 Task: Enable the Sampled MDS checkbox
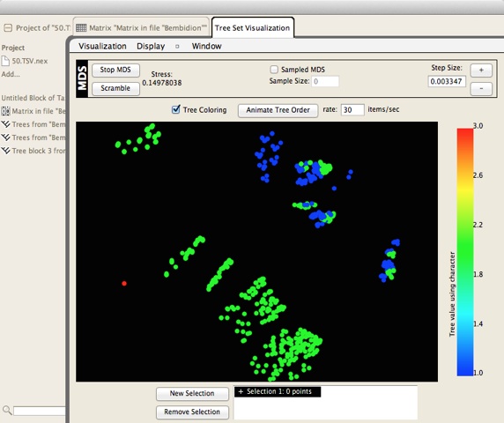[x=274, y=70]
